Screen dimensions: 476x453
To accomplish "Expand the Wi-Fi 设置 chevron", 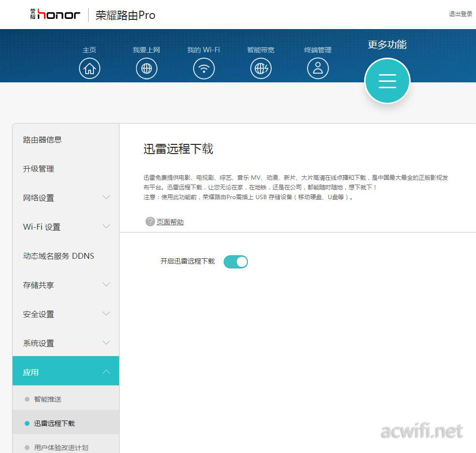I will [106, 226].
